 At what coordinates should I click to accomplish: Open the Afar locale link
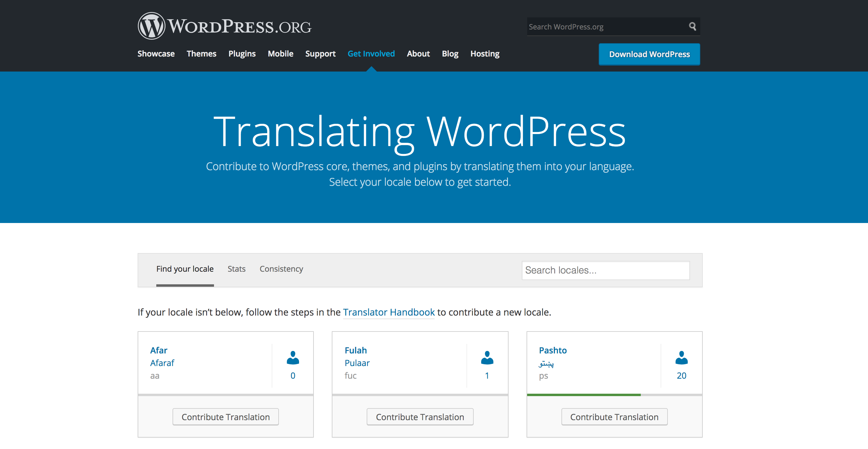click(159, 350)
